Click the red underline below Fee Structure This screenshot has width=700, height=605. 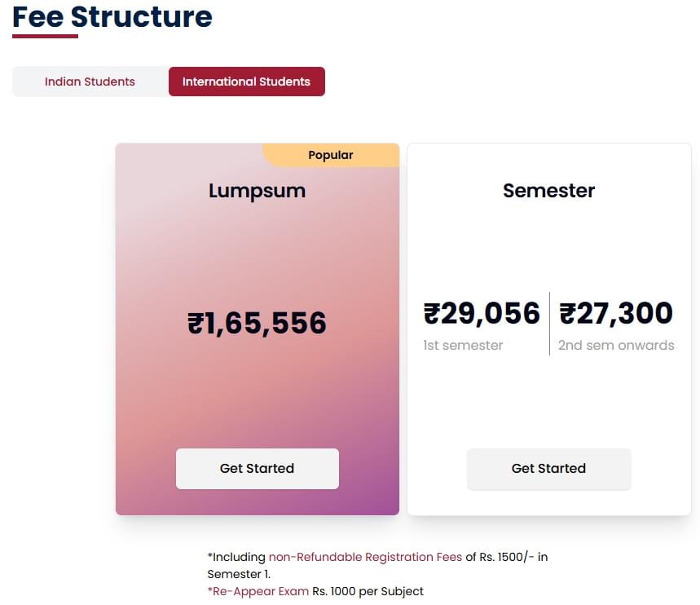pyautogui.click(x=45, y=36)
